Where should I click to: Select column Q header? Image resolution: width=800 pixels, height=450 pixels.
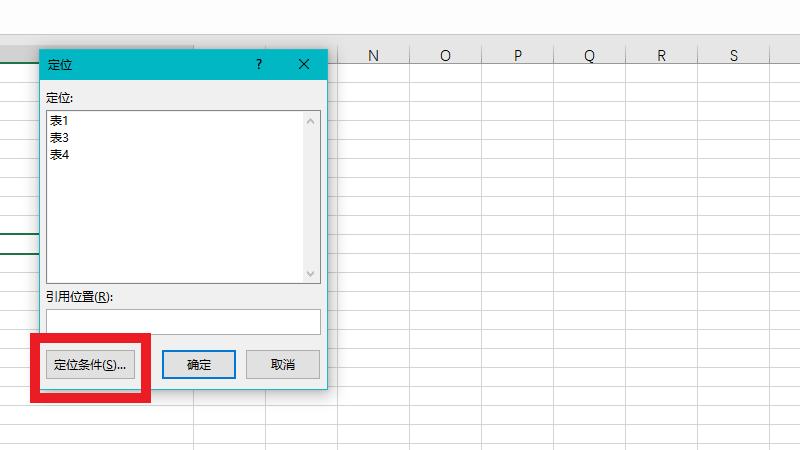point(589,56)
